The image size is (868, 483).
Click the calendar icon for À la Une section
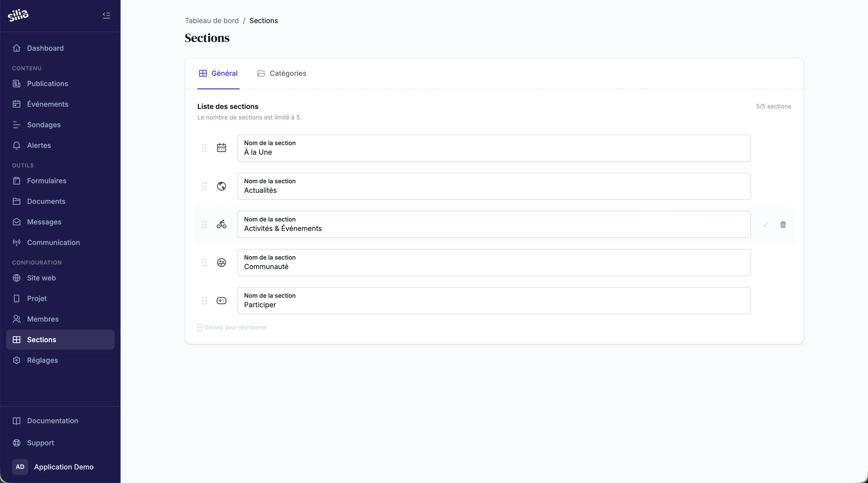point(221,148)
